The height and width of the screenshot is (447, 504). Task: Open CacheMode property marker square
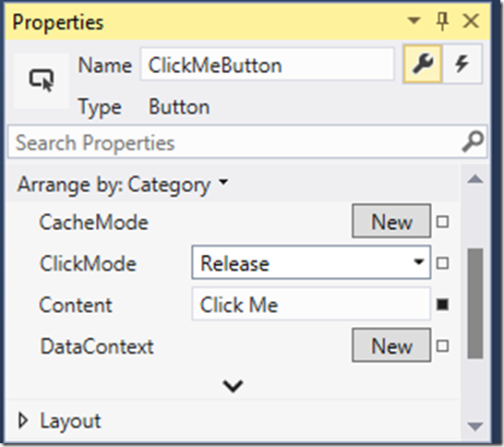tap(442, 222)
